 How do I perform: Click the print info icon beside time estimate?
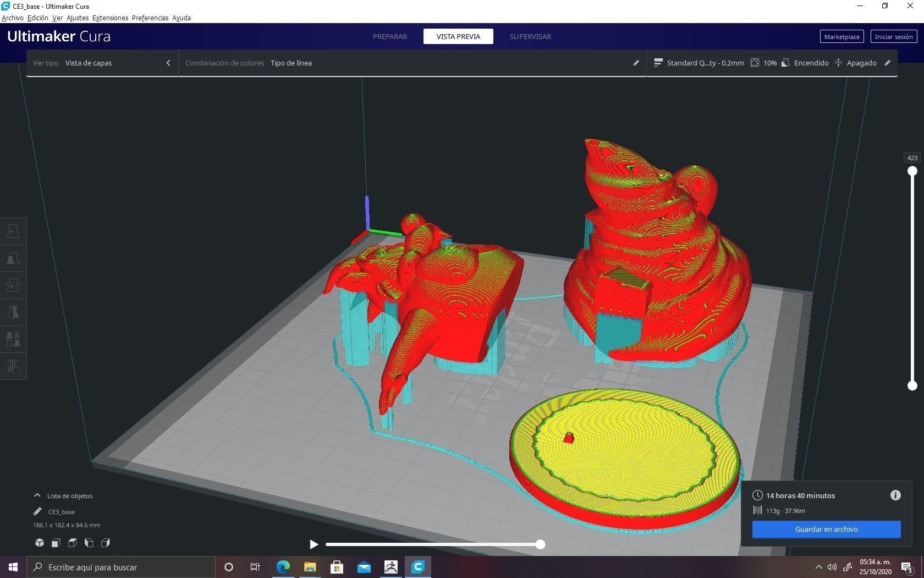895,495
